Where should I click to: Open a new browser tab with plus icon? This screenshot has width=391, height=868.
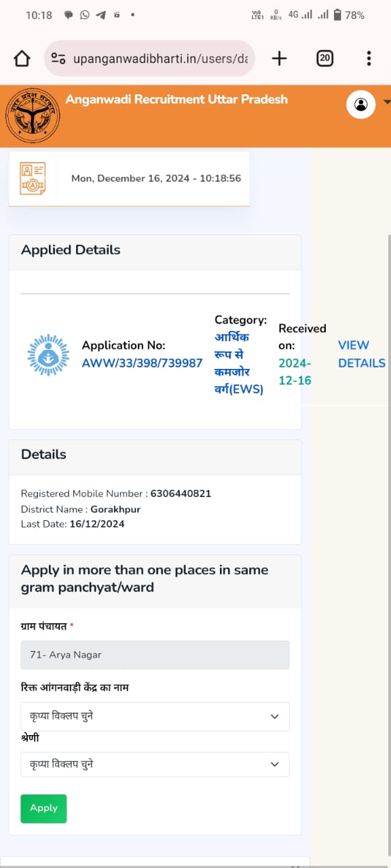click(279, 58)
